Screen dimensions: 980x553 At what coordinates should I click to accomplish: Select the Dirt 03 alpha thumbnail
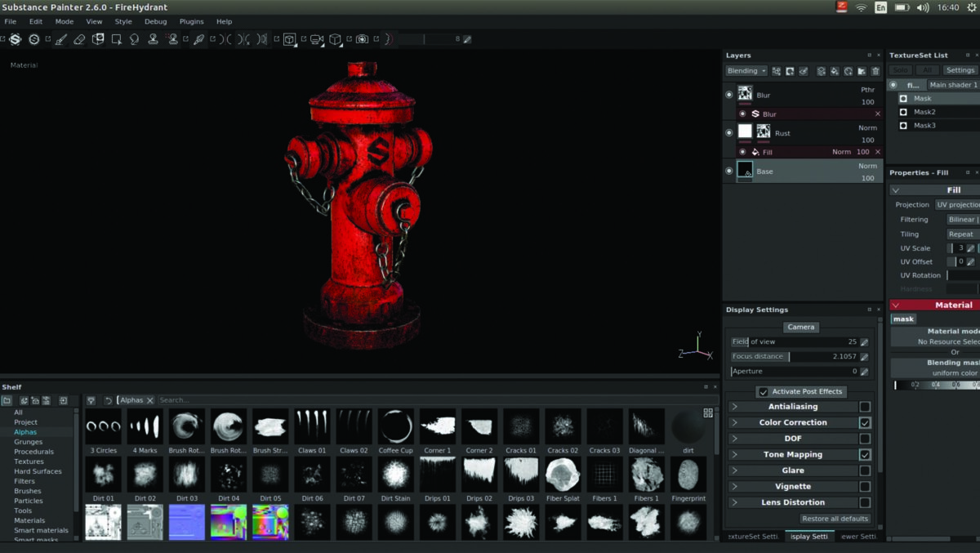coord(187,476)
